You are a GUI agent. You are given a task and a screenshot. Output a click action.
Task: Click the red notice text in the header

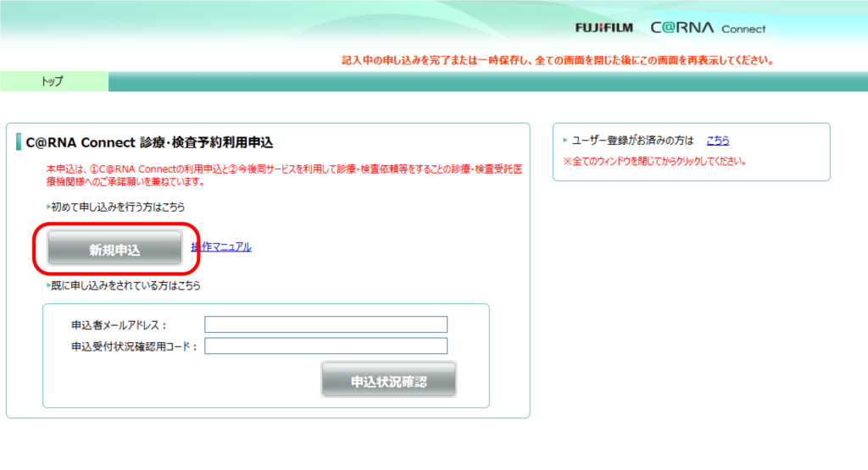[557, 61]
